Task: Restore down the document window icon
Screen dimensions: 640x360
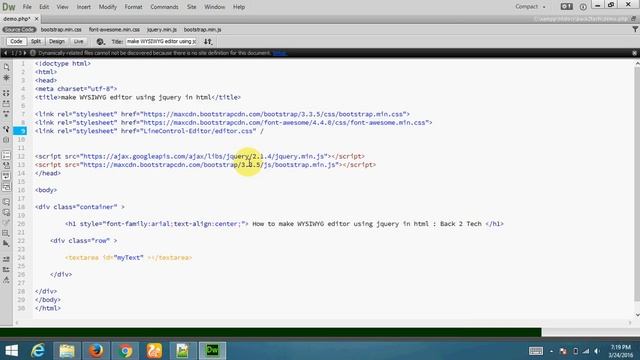Action: coord(633,19)
